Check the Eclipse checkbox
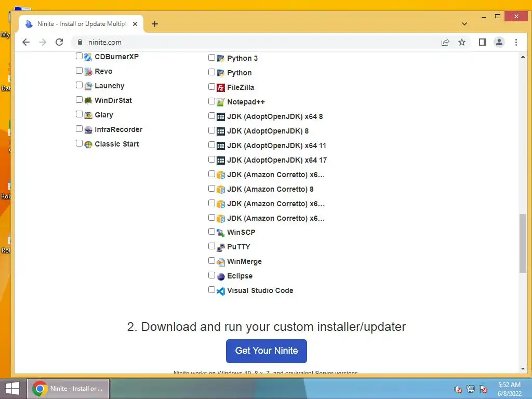Screen dimensions: 532x399 (211, 275)
